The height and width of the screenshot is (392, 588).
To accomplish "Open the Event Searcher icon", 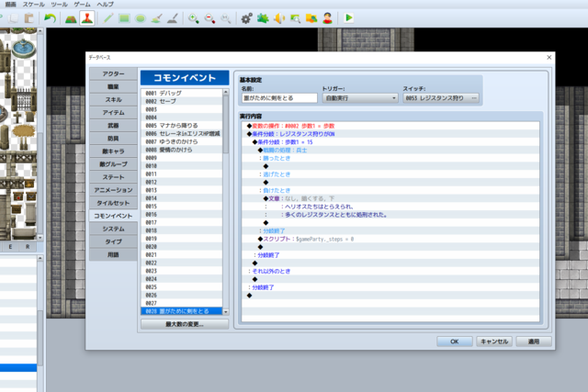I will [x=295, y=18].
